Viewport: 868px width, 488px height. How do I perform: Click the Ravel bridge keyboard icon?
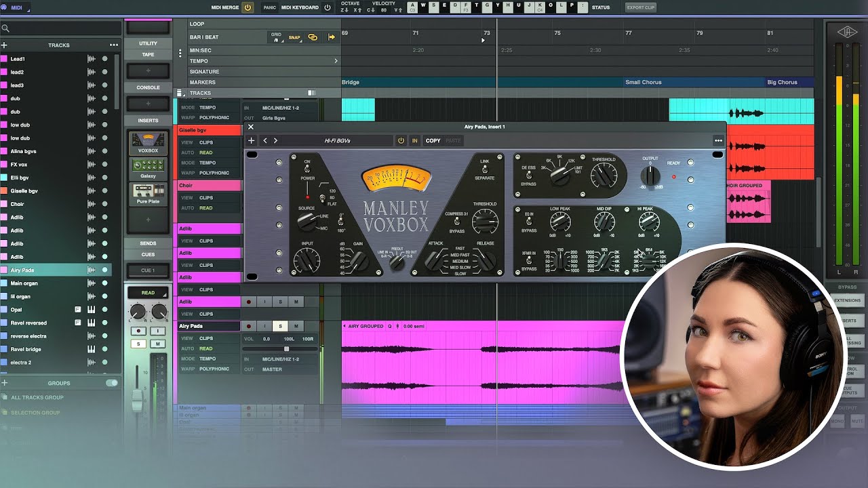point(92,349)
